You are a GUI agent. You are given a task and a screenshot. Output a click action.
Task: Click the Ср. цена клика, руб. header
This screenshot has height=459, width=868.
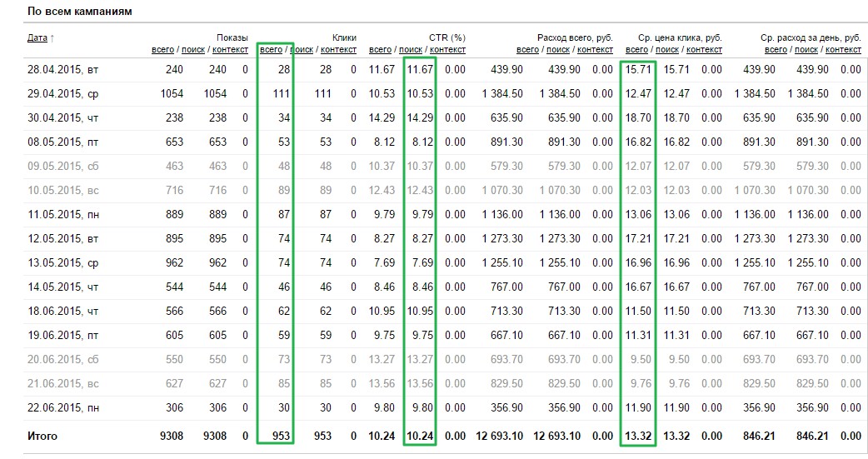[680, 37]
